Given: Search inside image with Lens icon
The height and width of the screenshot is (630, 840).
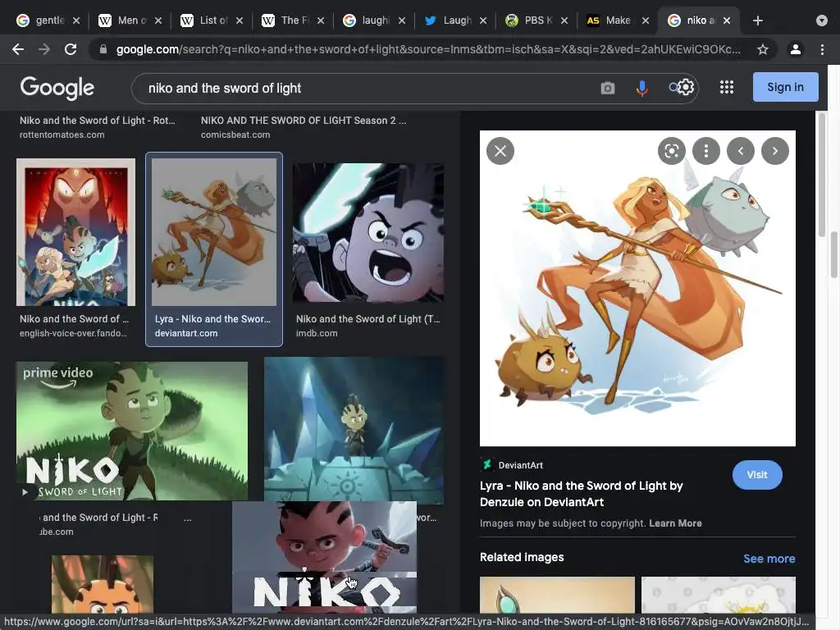Looking at the screenshot, I should (x=671, y=151).
